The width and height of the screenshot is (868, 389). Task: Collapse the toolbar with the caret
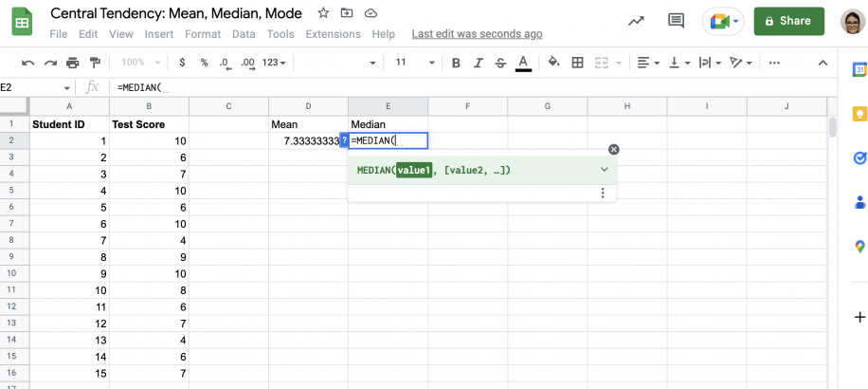[x=823, y=63]
